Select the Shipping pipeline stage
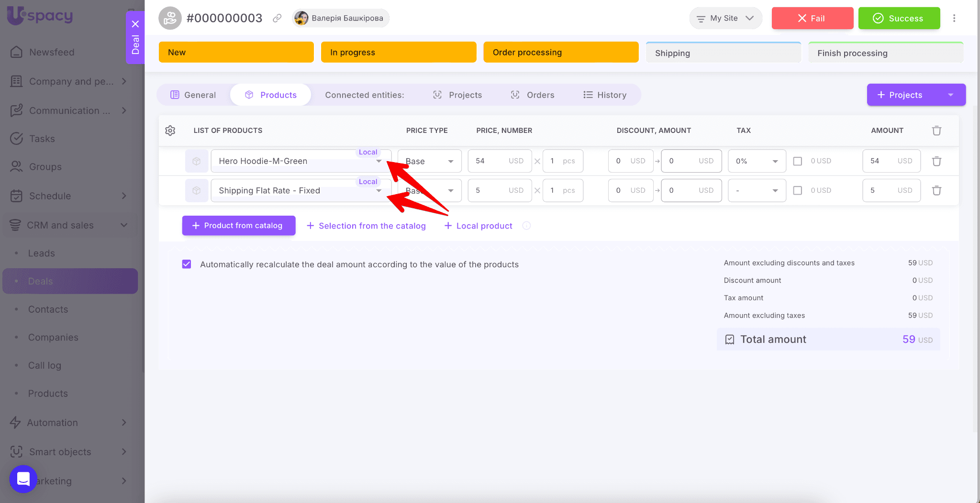Screen dimensions: 980x503 723,53
